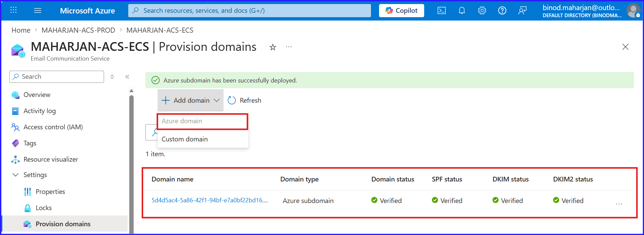Go to MAHARJAN-ACS-ECS breadcrumb
Screen dimensions: 644x235
(x=160, y=30)
